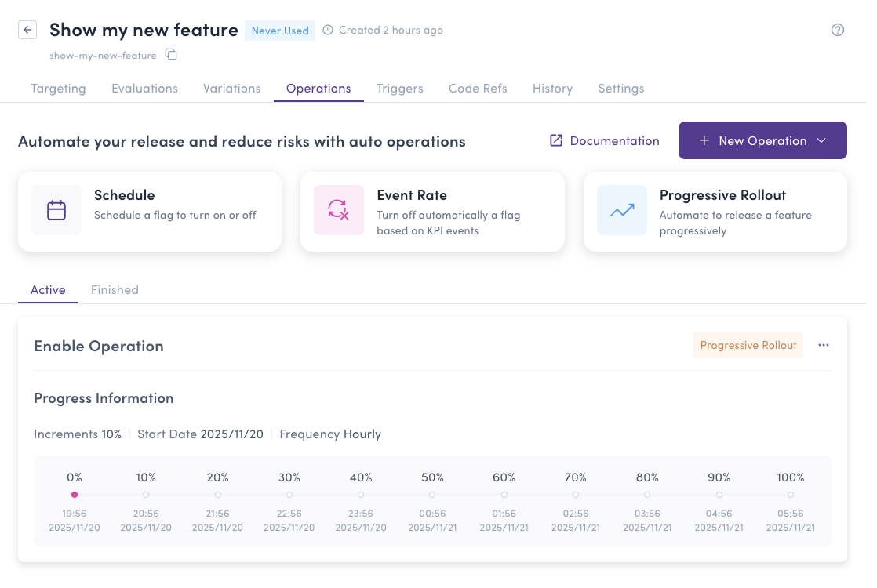This screenshot has height=588, width=877.
Task: Copy the show-my-new-feature flag key
Action: click(171, 55)
